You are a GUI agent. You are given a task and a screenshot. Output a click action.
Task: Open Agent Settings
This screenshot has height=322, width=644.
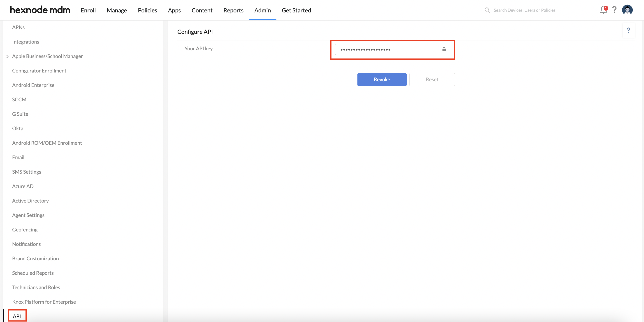28,215
